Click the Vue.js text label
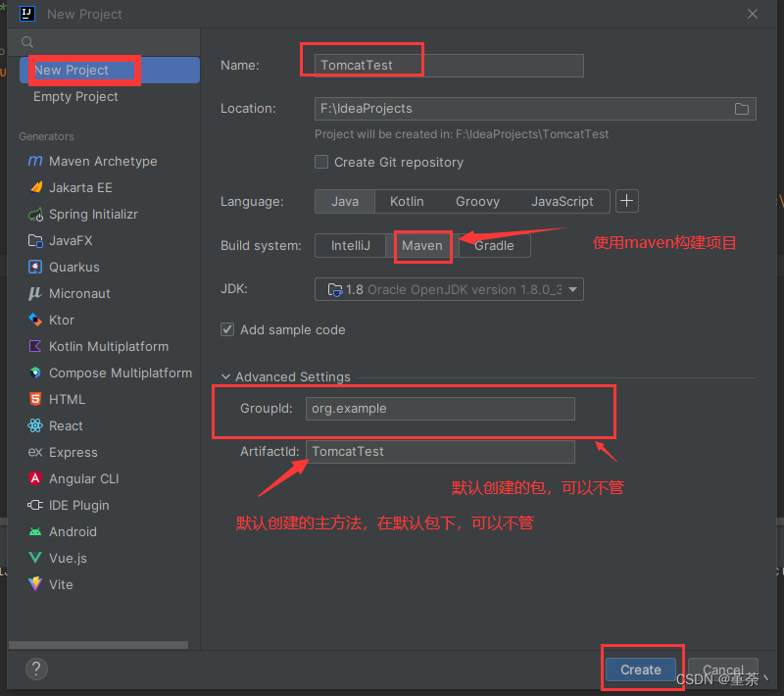This screenshot has width=784, height=696. coord(68,558)
